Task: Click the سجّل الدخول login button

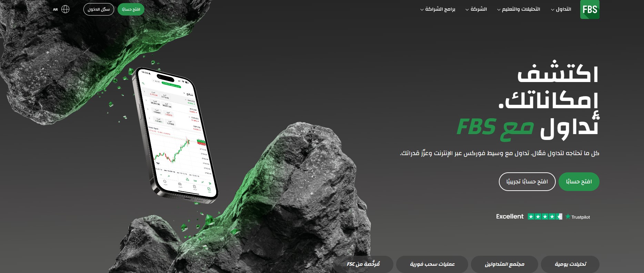Action: pyautogui.click(x=99, y=9)
